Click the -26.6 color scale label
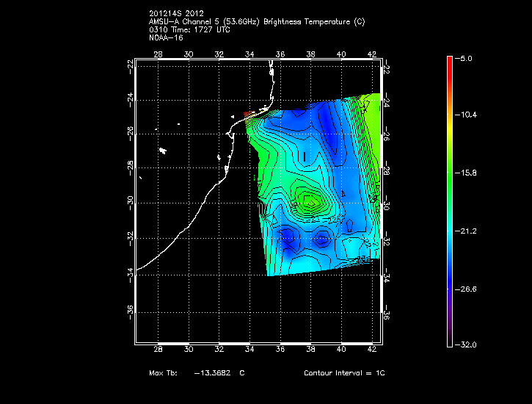532x404 pixels. point(468,289)
